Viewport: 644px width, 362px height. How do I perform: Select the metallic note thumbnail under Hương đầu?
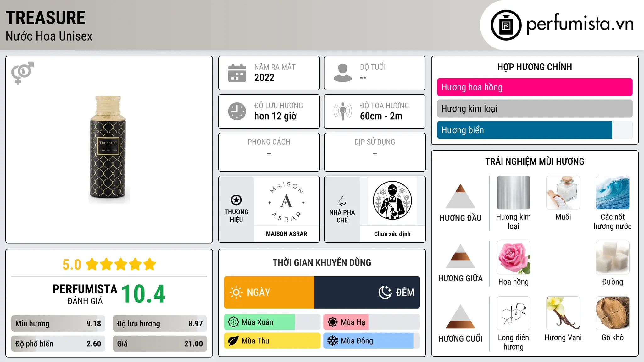click(513, 193)
